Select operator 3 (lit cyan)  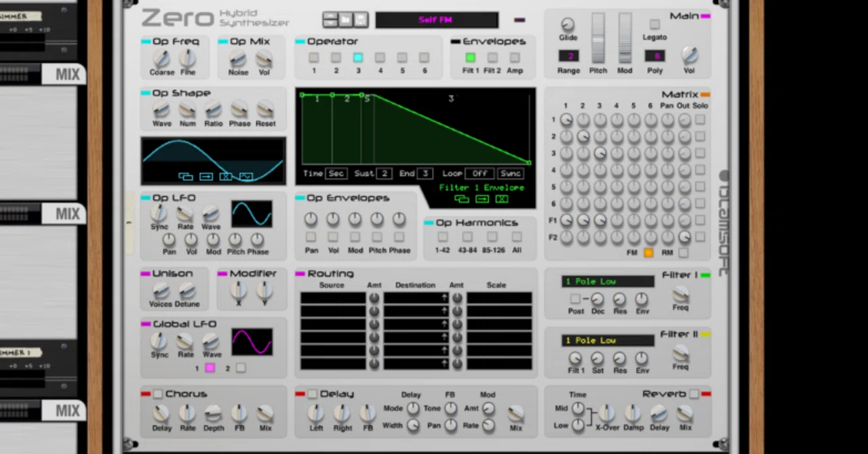pyautogui.click(x=358, y=58)
